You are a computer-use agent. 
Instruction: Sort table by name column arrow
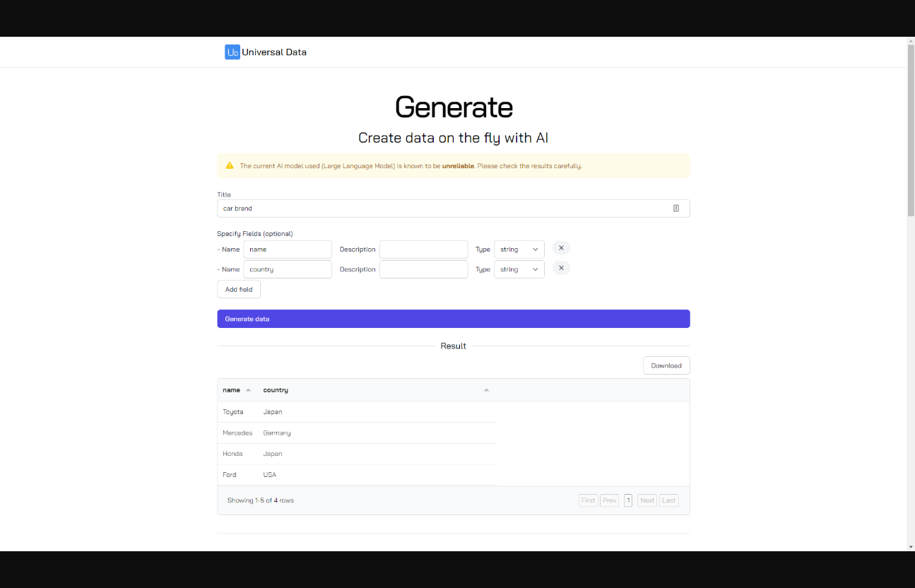tap(248, 390)
